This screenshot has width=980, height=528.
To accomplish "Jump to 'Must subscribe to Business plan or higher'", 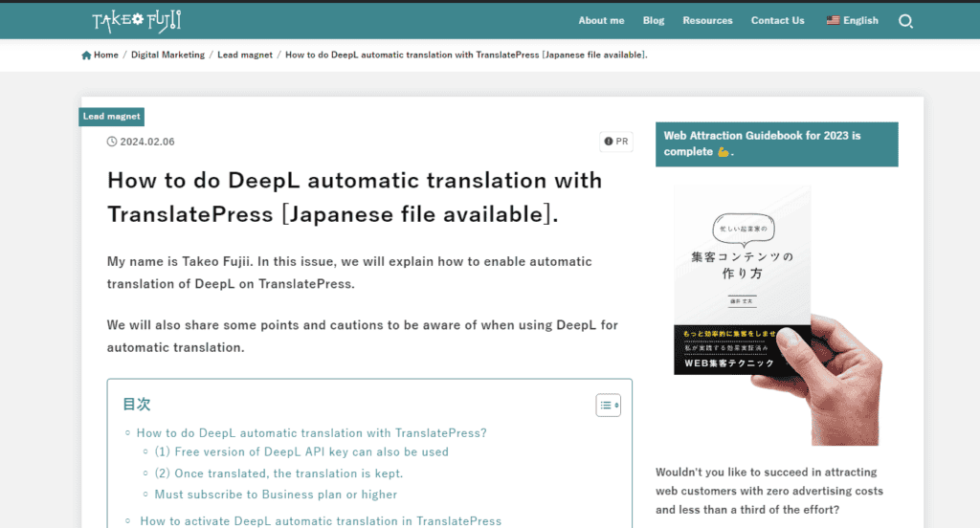I will [x=276, y=495].
